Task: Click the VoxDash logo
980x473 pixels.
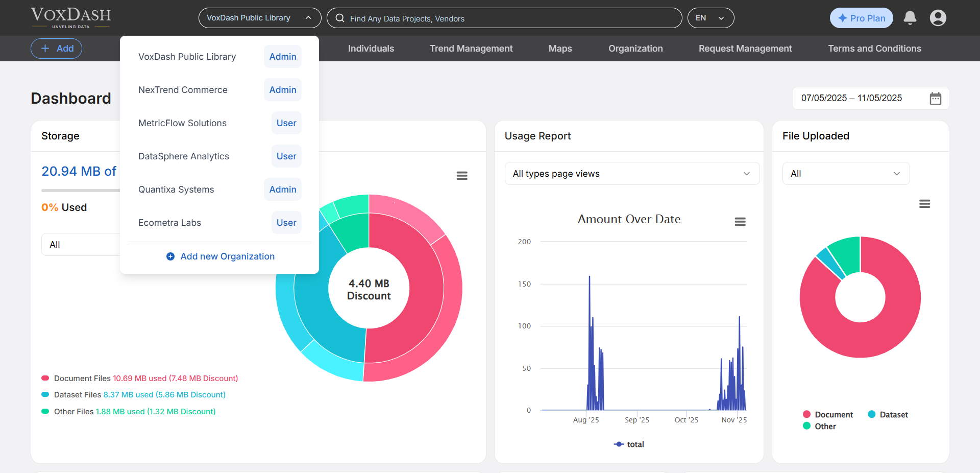Action: click(70, 17)
